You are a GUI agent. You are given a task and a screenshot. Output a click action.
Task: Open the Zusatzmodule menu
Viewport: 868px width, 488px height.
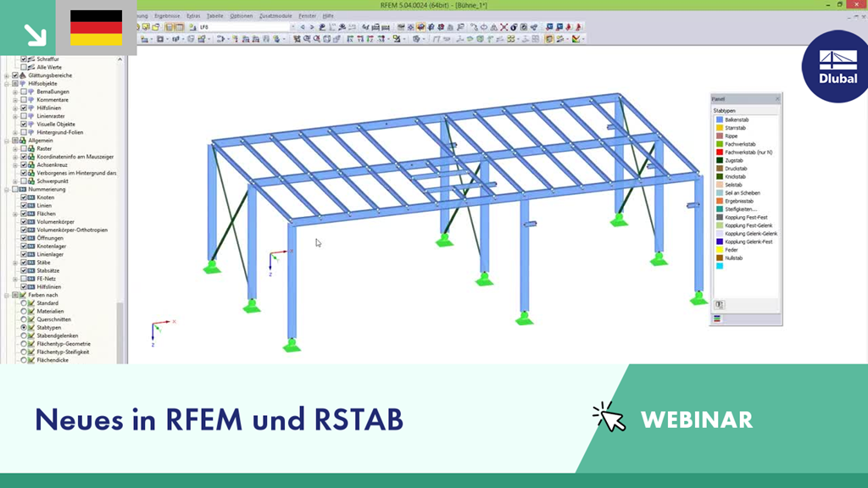point(275,16)
